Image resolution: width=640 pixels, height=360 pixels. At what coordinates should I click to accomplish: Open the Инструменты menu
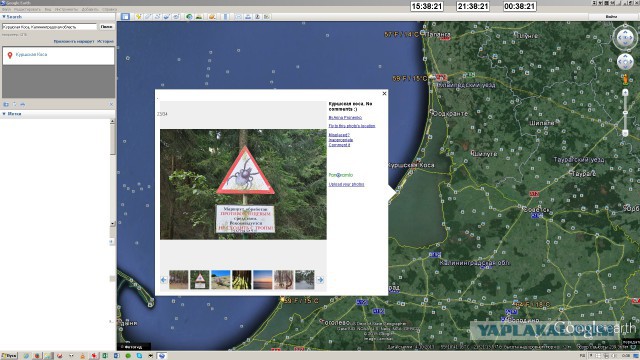point(66,9)
